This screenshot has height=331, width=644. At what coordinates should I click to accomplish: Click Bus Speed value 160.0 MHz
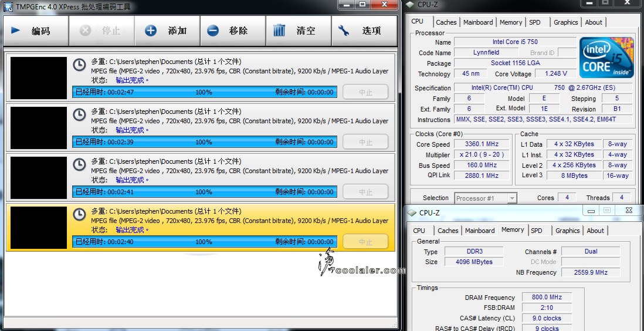[482, 165]
